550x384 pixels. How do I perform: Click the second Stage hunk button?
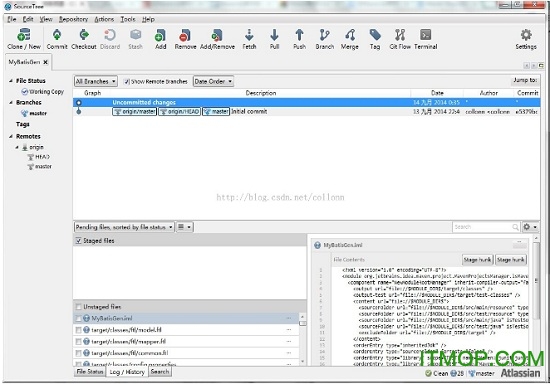point(511,260)
